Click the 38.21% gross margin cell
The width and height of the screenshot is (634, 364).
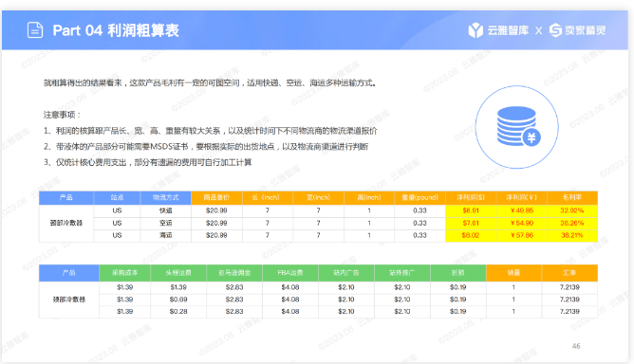[572, 235]
